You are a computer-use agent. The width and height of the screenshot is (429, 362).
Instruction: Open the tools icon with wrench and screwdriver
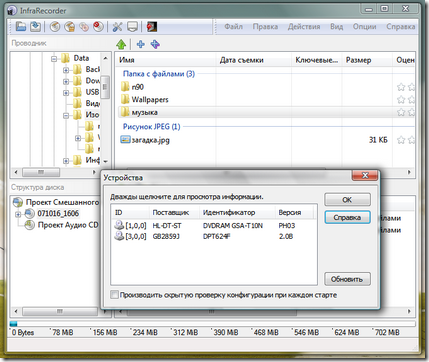point(117,27)
